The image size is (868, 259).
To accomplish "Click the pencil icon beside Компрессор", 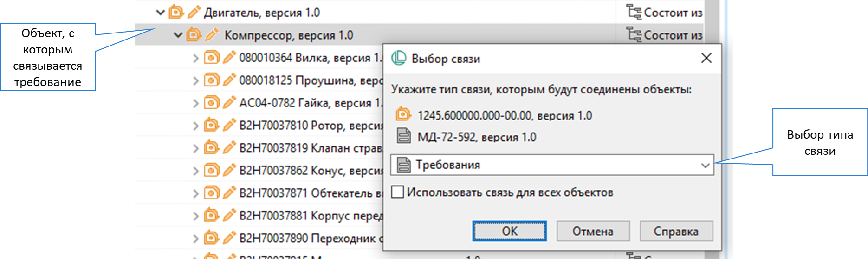I will click(212, 35).
